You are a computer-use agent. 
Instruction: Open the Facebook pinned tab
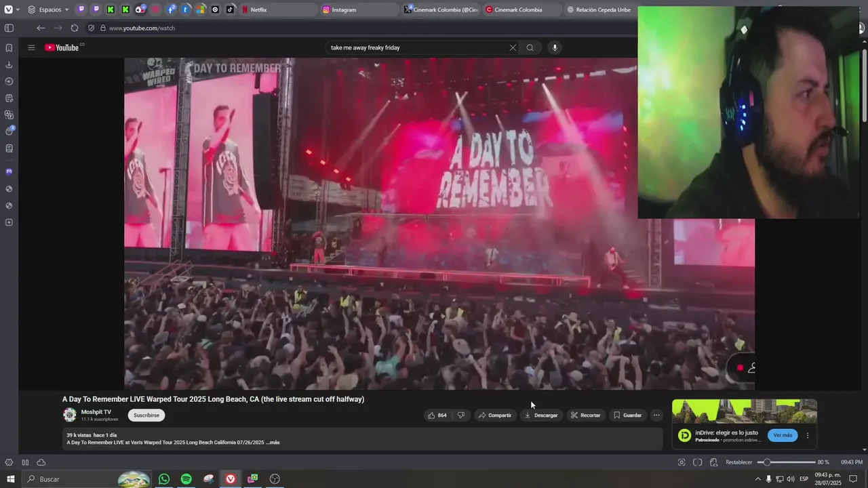[170, 9]
